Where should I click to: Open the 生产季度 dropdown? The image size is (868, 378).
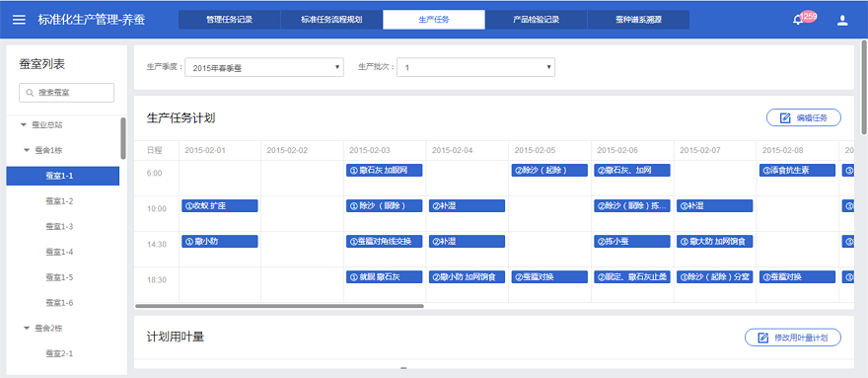pos(264,68)
